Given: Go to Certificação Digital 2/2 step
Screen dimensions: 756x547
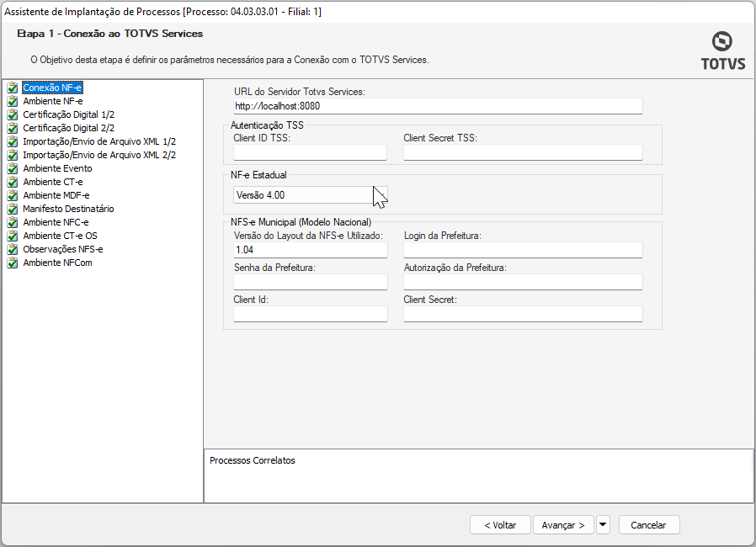Looking at the screenshot, I should pos(68,128).
